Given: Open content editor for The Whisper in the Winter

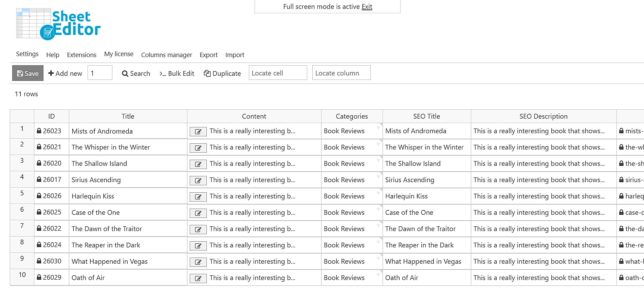Looking at the screenshot, I should coord(198,148).
